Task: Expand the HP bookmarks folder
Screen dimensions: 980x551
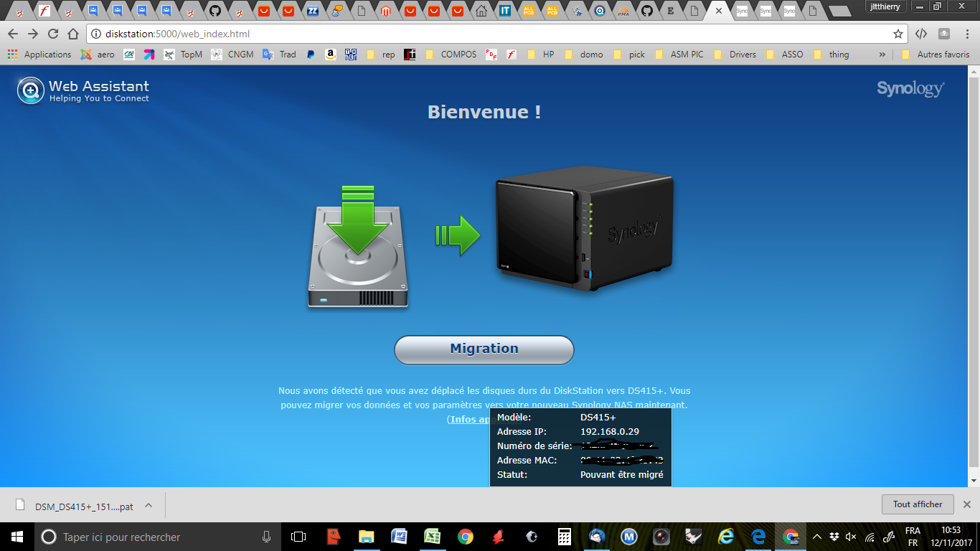Action: (540, 55)
